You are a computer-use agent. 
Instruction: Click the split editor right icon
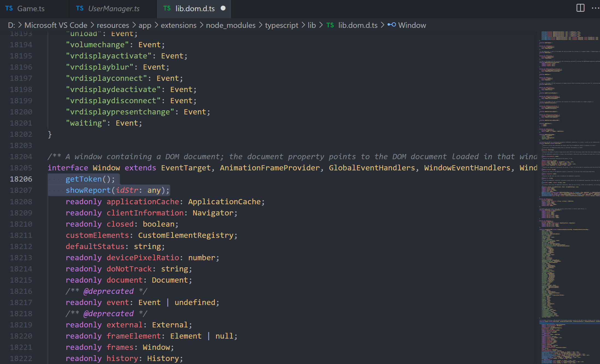[580, 8]
